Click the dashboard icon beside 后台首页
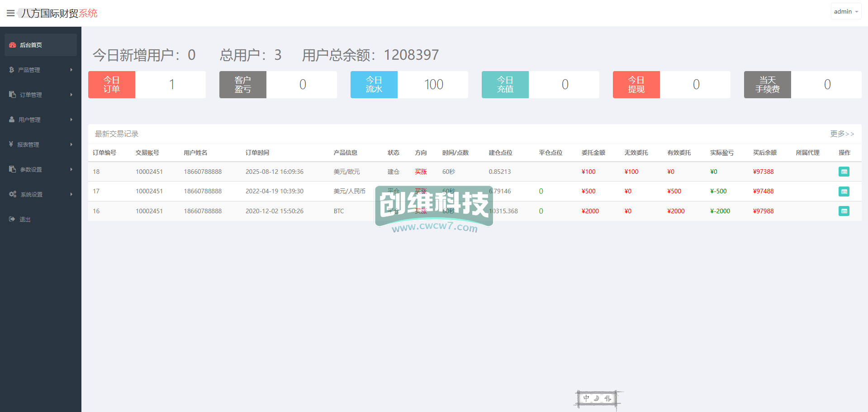Viewport: 868px width, 412px height. (13, 45)
